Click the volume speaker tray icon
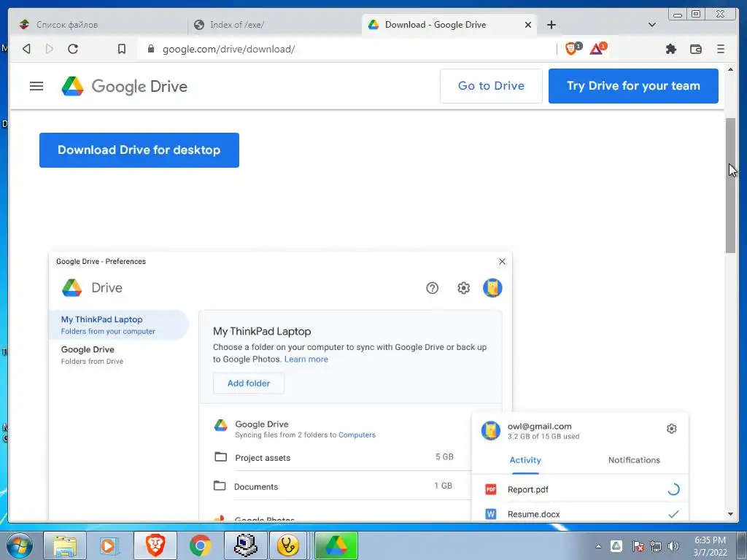747x560 pixels. [x=673, y=546]
